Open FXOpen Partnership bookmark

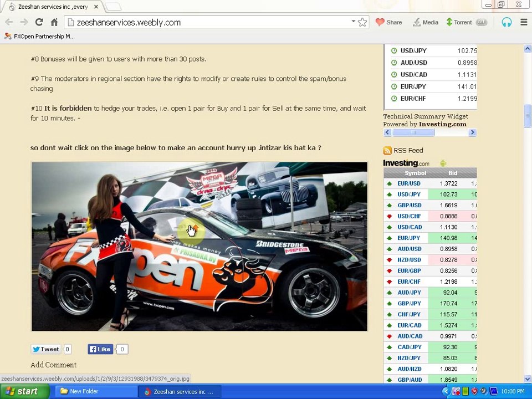39,37
